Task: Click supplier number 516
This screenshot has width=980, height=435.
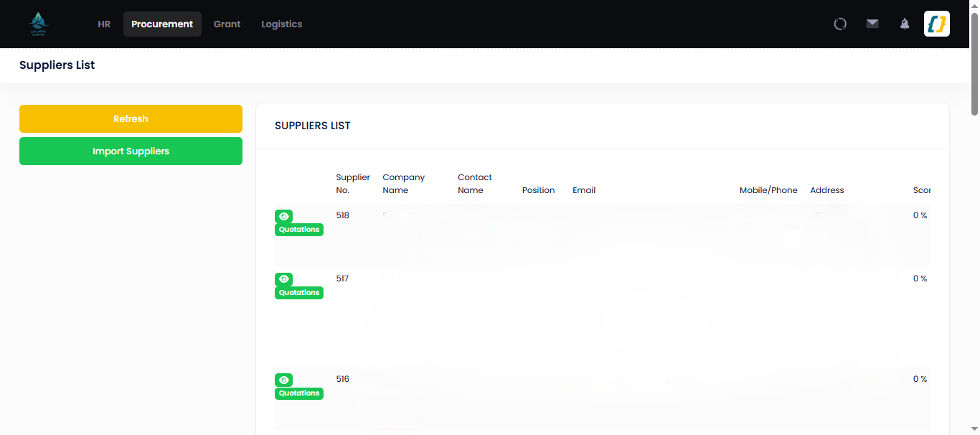Action: (x=342, y=379)
